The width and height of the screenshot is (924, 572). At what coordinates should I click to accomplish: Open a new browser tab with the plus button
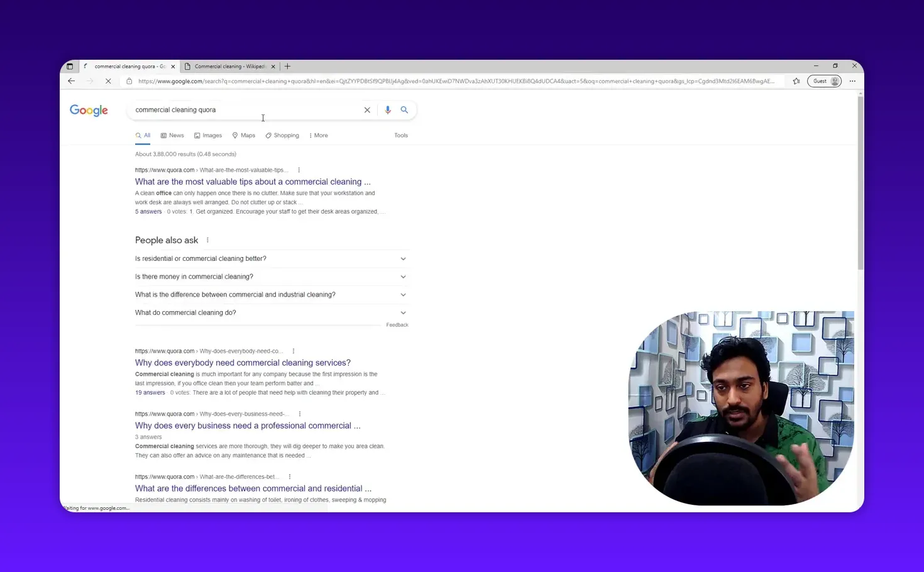coord(287,66)
